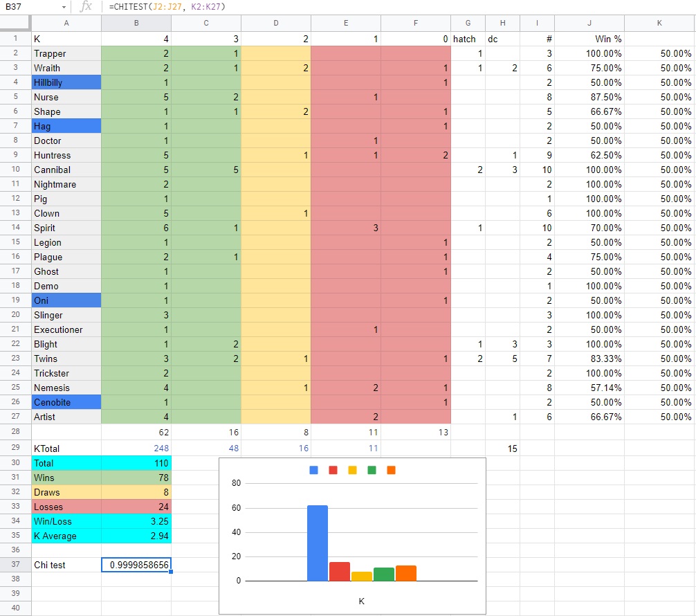This screenshot has width=696, height=616.
Task: Select the 'Trickster' cell
Action: tap(66, 373)
